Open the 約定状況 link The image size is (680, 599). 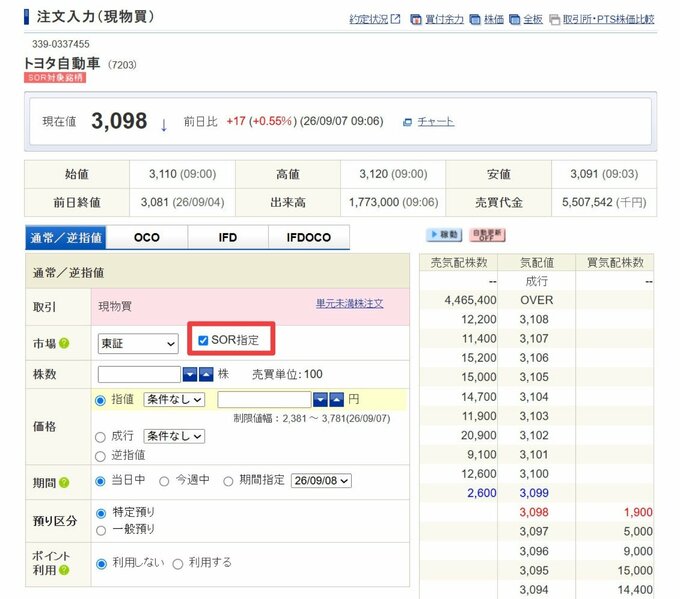pos(369,19)
